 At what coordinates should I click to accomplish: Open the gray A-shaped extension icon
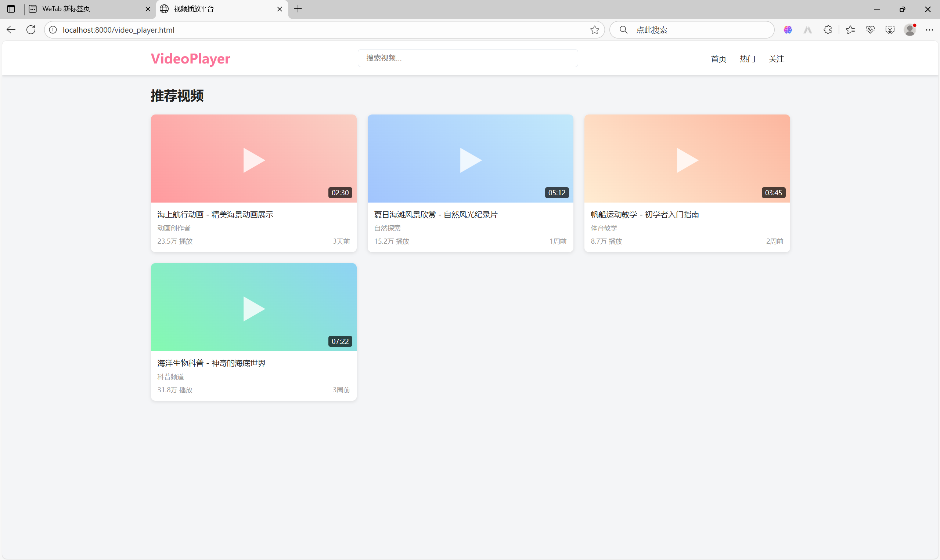pos(807,30)
